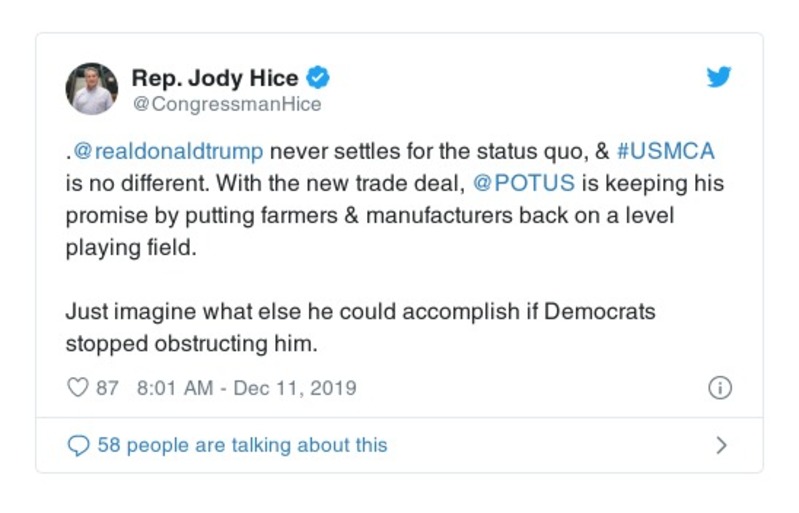The image size is (799, 513).
Task: Open the @realdonaldtrump mention
Action: click(x=168, y=152)
